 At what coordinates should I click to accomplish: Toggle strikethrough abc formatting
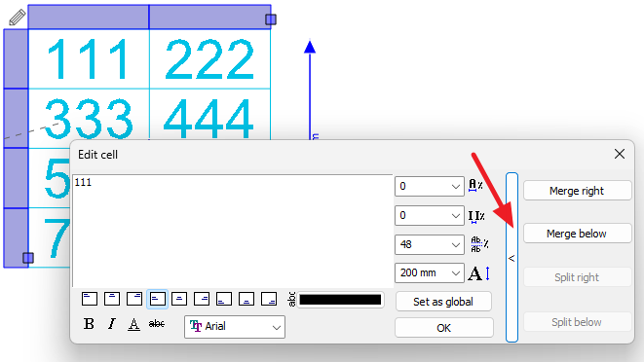pyautogui.click(x=157, y=324)
